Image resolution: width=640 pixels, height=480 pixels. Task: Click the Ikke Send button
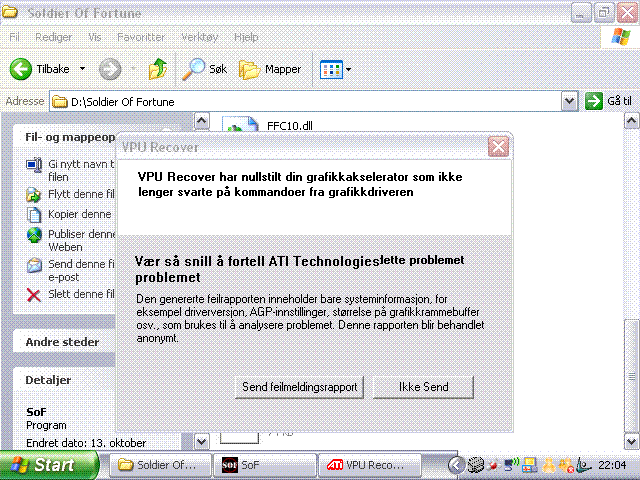pyautogui.click(x=423, y=387)
